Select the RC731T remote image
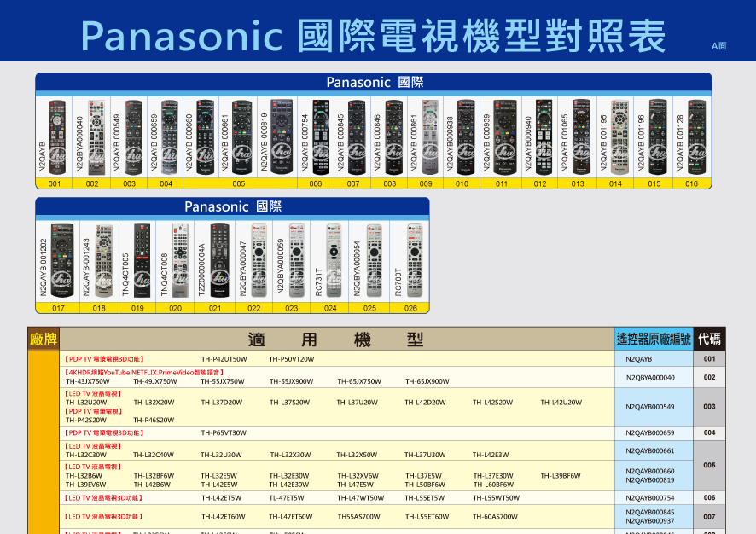The height and width of the screenshot is (534, 756). [334, 260]
